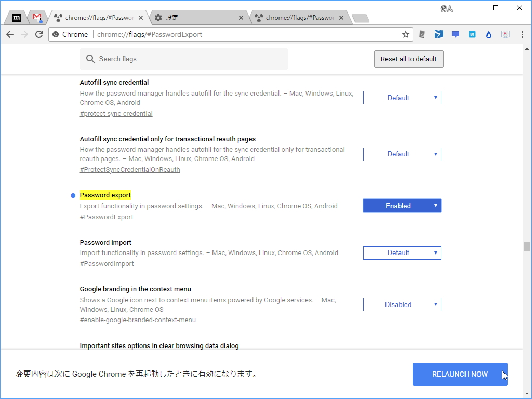Open Chrome's three-dot menu
This screenshot has height=399, width=532.
522,34
